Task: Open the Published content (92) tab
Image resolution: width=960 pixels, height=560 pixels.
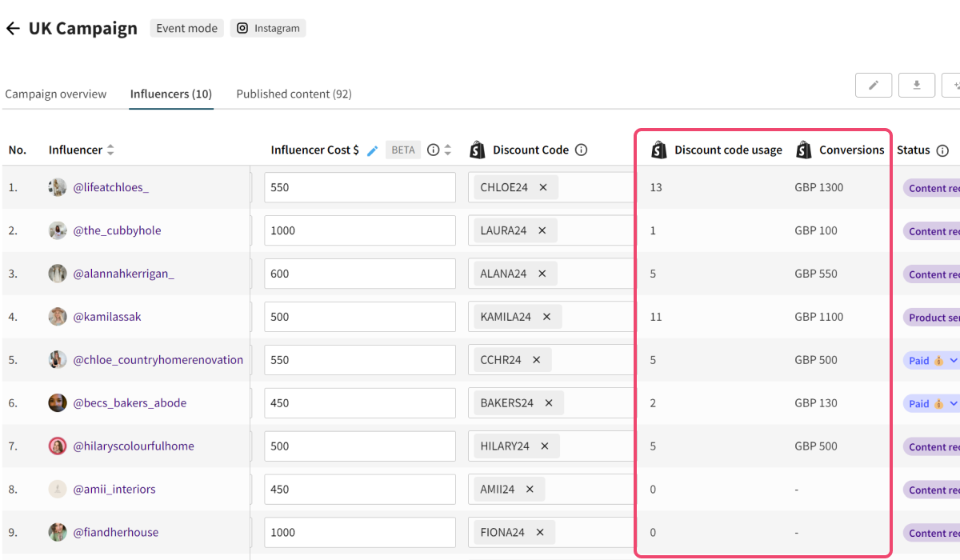Action: point(294,94)
